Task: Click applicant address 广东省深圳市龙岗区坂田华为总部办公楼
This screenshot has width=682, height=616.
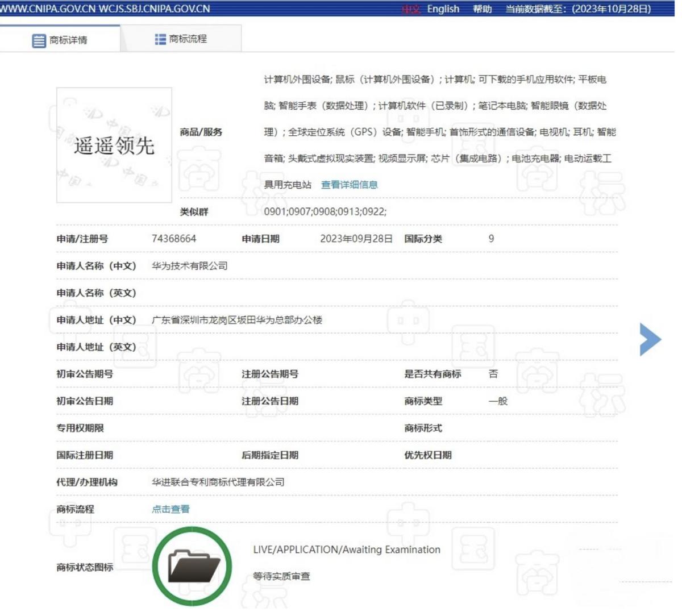Action: point(237,320)
